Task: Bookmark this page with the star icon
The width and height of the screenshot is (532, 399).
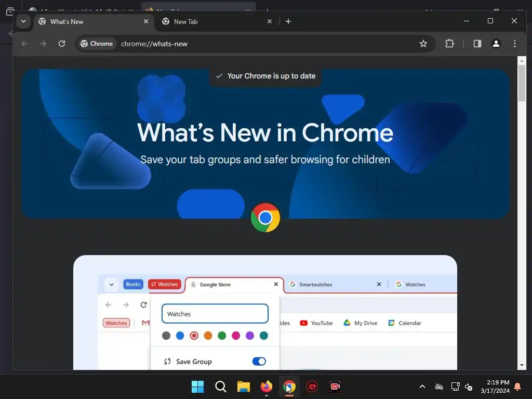Action: (423, 44)
